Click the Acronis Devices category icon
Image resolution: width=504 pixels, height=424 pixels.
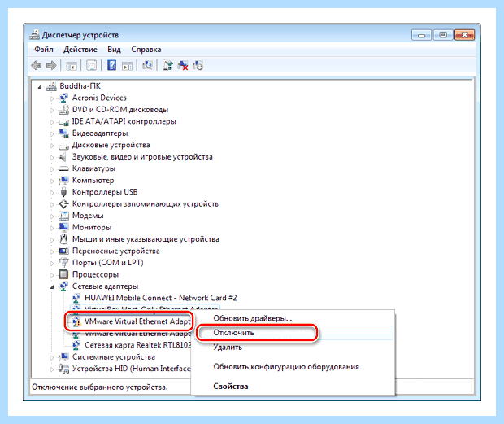[63, 98]
